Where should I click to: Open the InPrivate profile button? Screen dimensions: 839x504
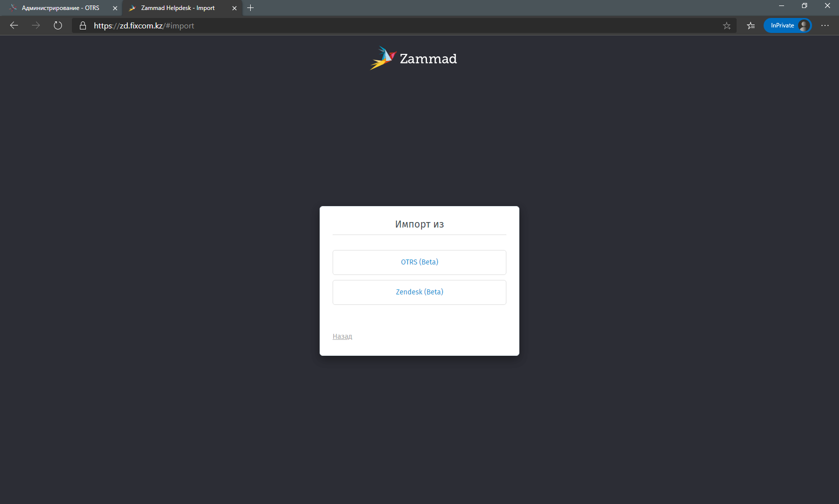tap(788, 25)
